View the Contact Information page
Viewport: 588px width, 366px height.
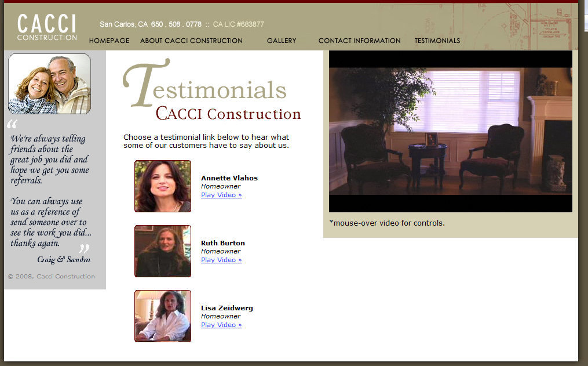359,41
